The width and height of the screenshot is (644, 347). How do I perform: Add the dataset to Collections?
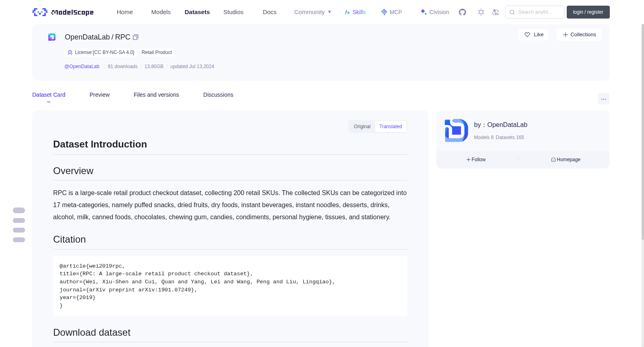click(x=579, y=35)
